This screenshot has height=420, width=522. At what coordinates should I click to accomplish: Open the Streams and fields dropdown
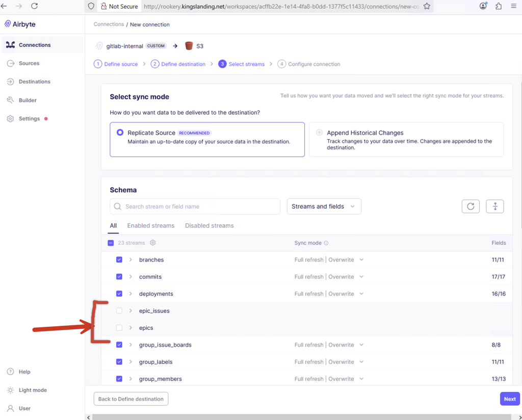[324, 206]
